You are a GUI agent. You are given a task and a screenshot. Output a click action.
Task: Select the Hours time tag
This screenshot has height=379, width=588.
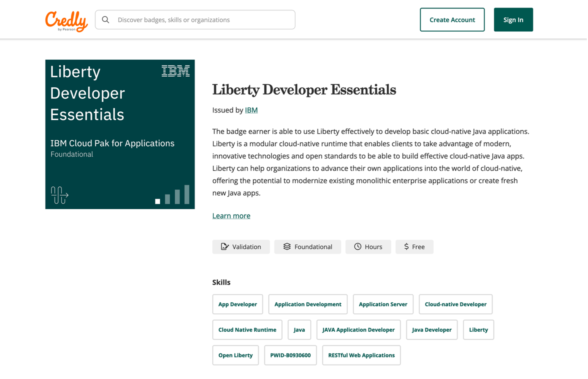(x=368, y=247)
